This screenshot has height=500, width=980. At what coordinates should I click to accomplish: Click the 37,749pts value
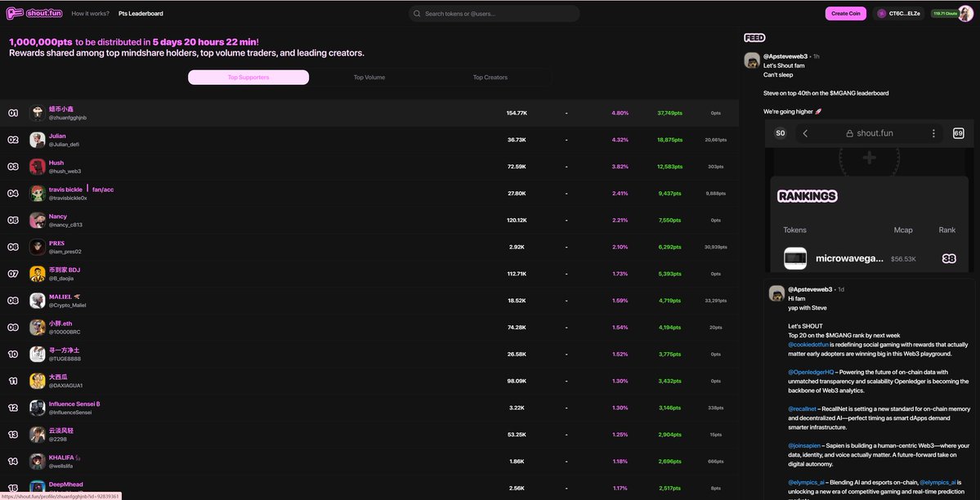pyautogui.click(x=670, y=113)
